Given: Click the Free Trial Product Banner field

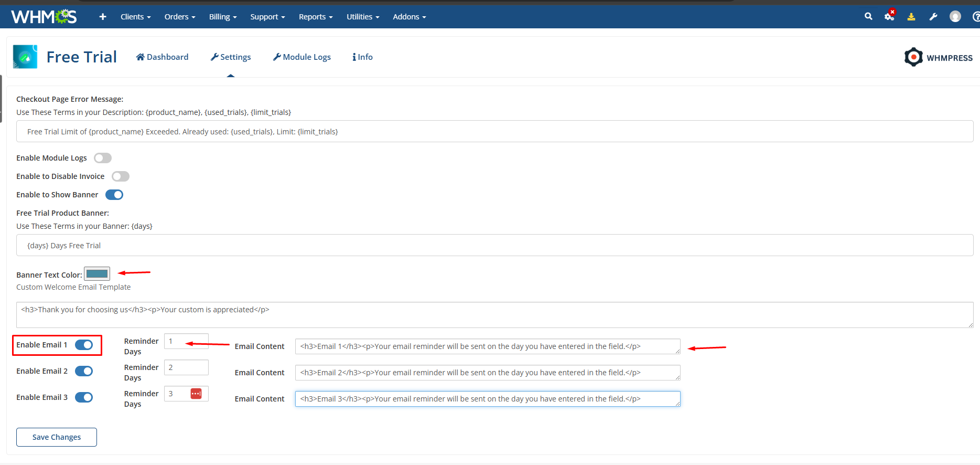Looking at the screenshot, I should (x=494, y=246).
